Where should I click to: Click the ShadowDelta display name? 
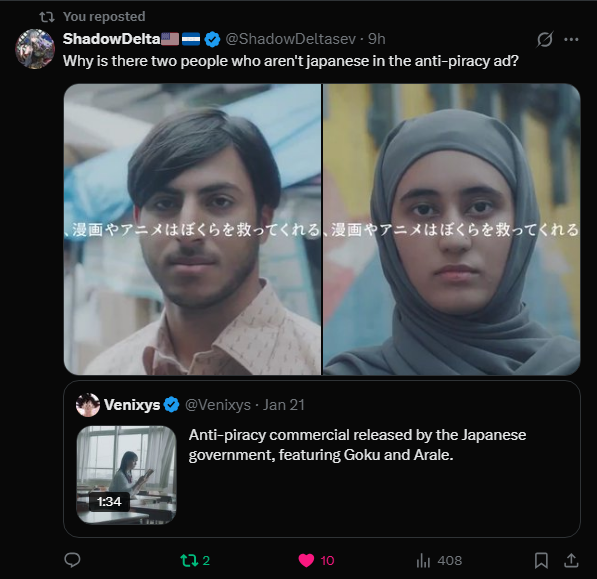[111, 39]
